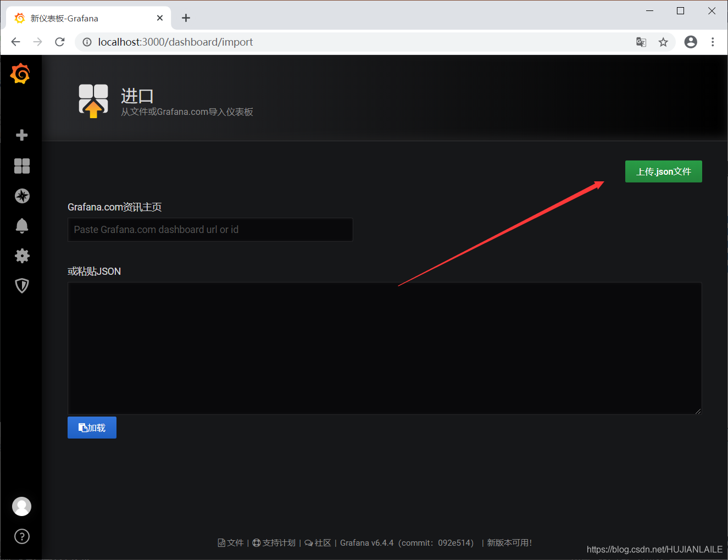Click the translate page icon
The width and height of the screenshot is (728, 560).
(x=641, y=42)
